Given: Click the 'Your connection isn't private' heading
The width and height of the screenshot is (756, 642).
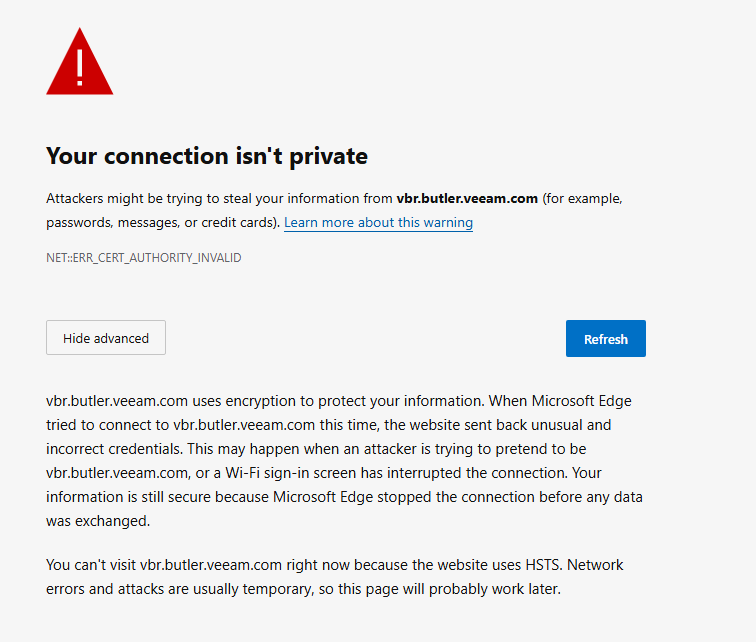Looking at the screenshot, I should pos(207,156).
